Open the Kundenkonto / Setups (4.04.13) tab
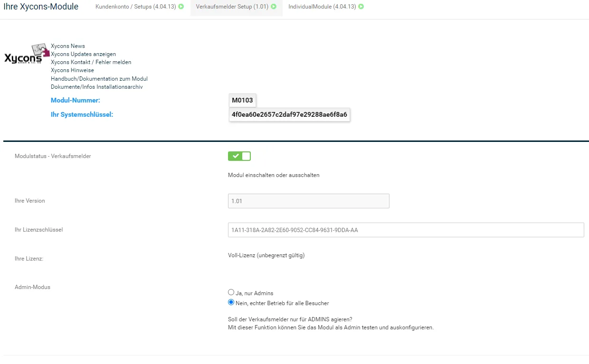Screen dimensions: 589x364 click(140, 7)
